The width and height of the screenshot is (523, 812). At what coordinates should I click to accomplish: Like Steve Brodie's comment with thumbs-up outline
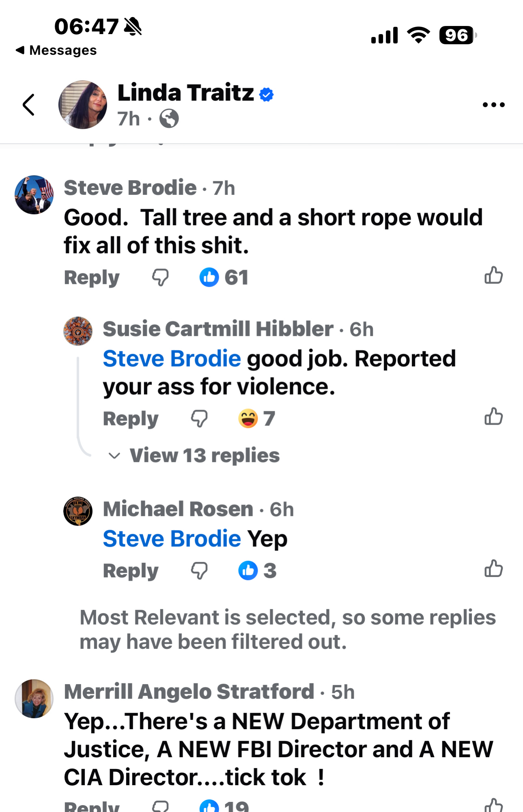pyautogui.click(x=493, y=276)
